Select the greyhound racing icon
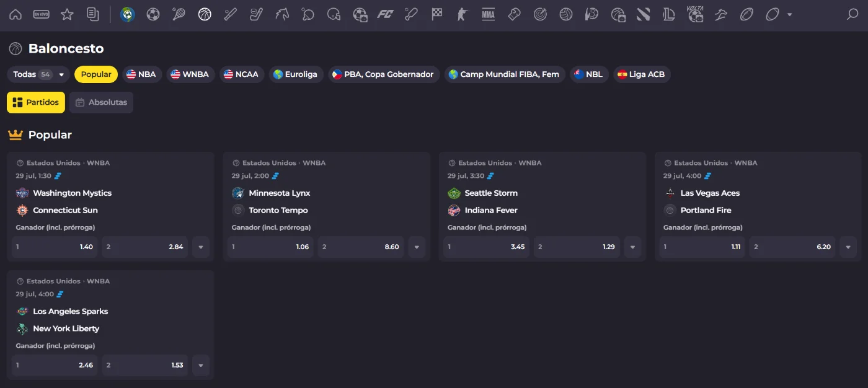The width and height of the screenshot is (868, 388). click(720, 14)
